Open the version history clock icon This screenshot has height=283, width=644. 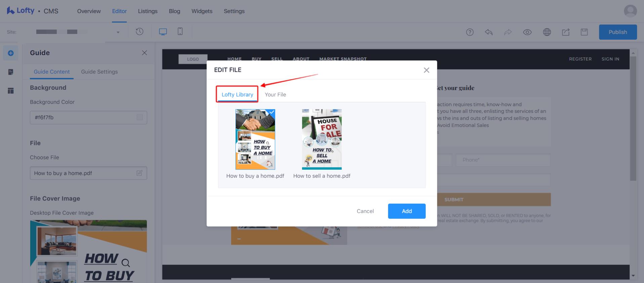tap(139, 32)
